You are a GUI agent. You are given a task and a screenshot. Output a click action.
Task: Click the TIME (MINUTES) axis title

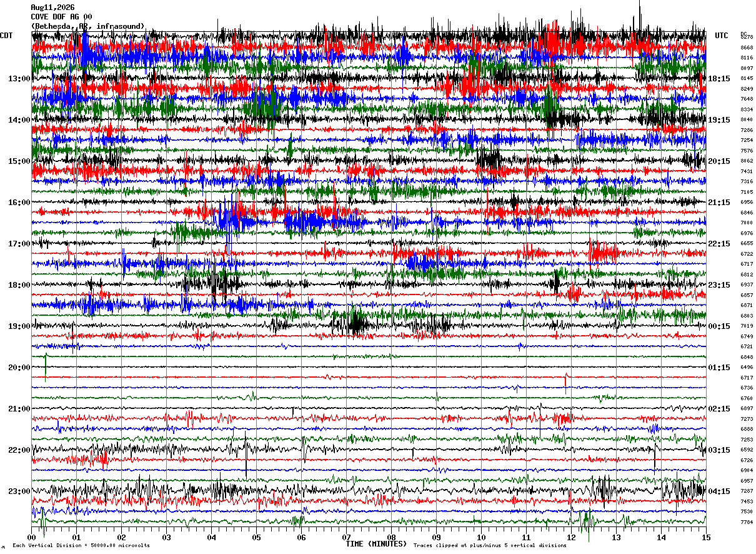point(376,543)
